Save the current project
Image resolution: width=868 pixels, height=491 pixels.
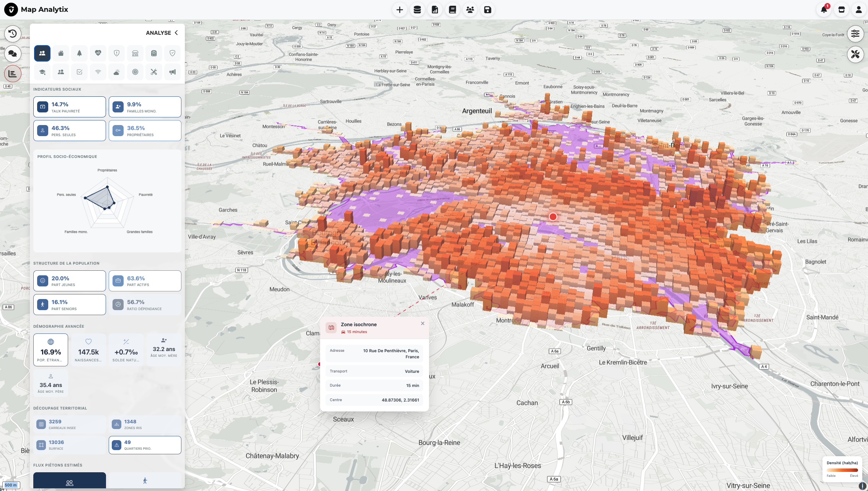click(x=487, y=10)
